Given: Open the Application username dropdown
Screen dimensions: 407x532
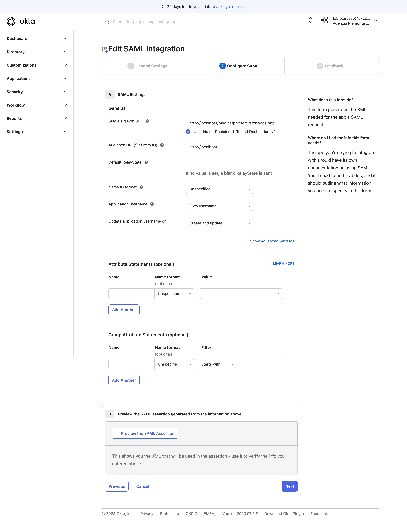Looking at the screenshot, I should [219, 206].
